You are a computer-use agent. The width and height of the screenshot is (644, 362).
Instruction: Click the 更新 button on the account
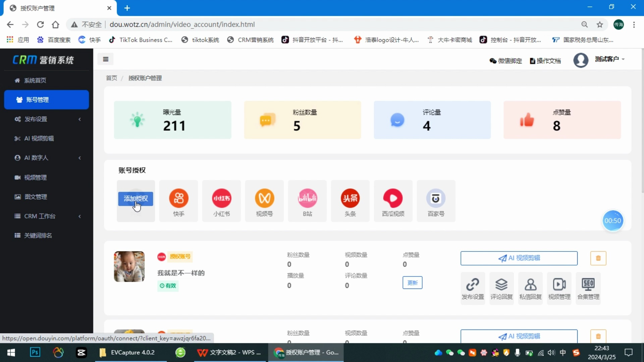coord(412,283)
